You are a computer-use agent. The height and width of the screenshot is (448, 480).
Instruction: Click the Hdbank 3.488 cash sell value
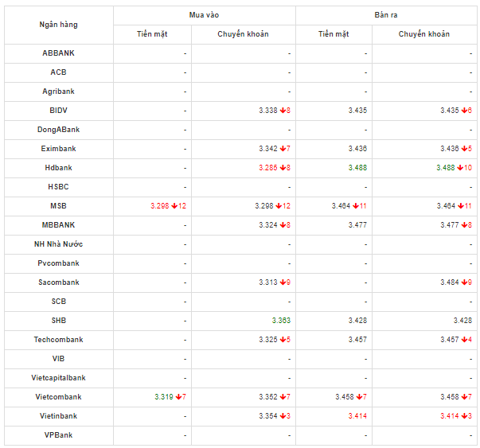(357, 168)
